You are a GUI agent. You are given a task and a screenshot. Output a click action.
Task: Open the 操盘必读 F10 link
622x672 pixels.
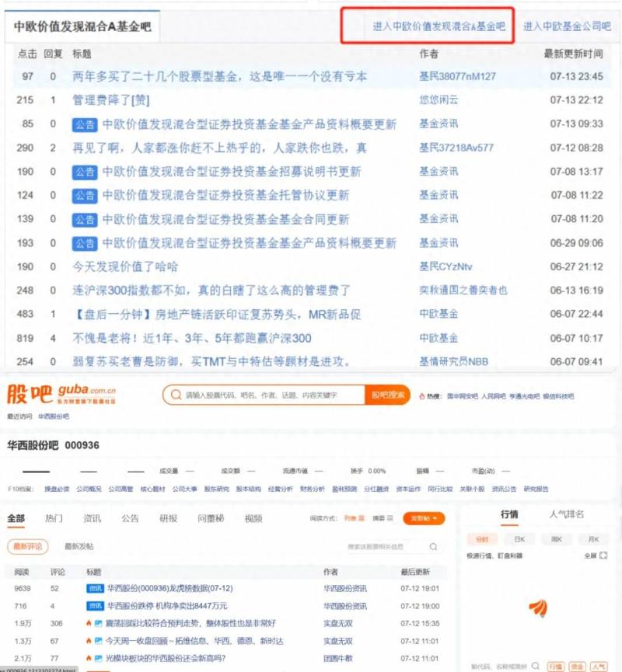pos(57,489)
